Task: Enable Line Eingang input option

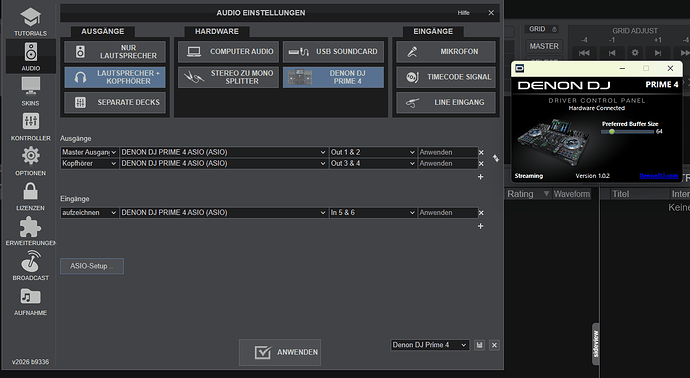Action: pyautogui.click(x=446, y=102)
